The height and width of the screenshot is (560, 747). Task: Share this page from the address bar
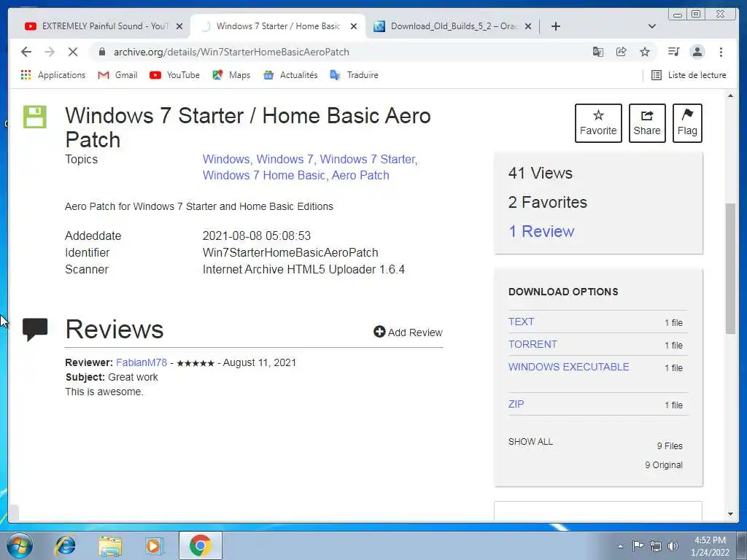coord(622,52)
